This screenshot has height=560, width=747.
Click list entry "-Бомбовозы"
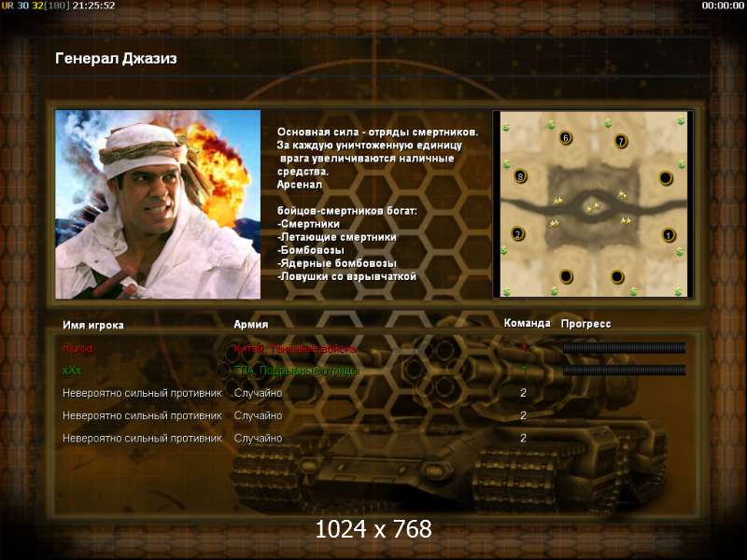click(311, 250)
